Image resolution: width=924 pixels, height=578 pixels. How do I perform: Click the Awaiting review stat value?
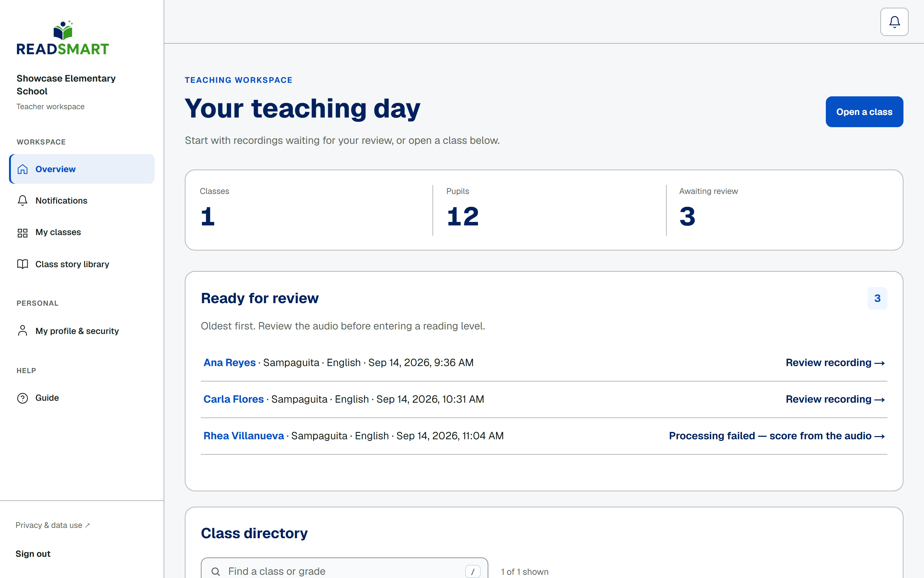[687, 216]
